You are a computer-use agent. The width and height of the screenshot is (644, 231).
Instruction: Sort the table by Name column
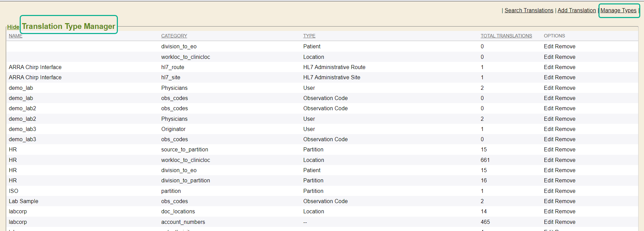click(16, 36)
